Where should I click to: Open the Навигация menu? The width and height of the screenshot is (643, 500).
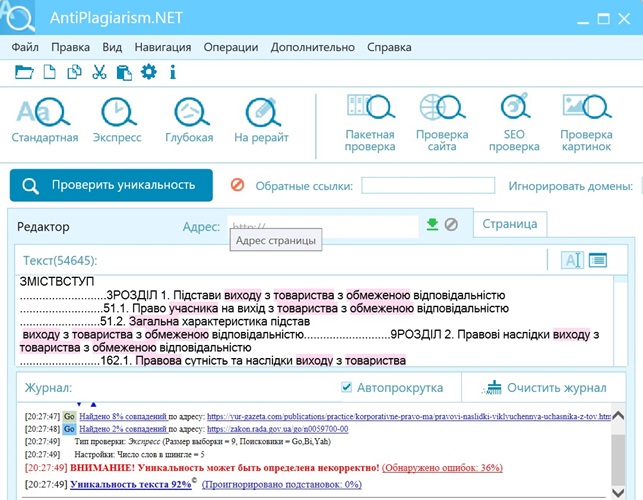coord(163,47)
